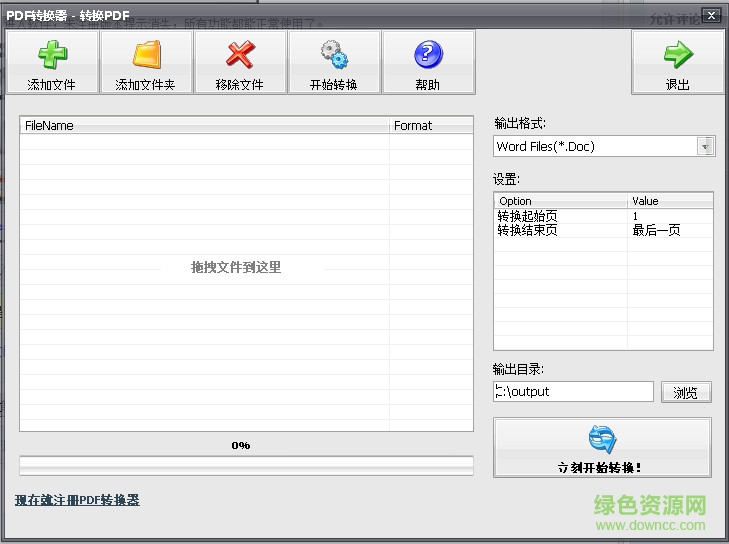The width and height of the screenshot is (729, 544).
Task: Click the 输出目录 output path field
Action: pos(573,391)
